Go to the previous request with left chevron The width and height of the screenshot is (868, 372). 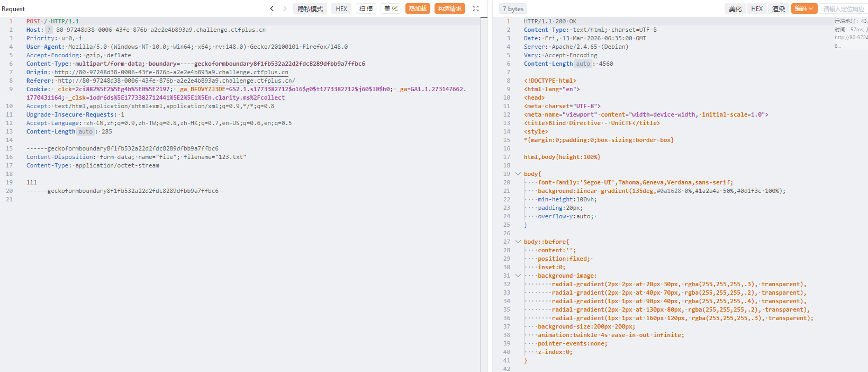272,8
